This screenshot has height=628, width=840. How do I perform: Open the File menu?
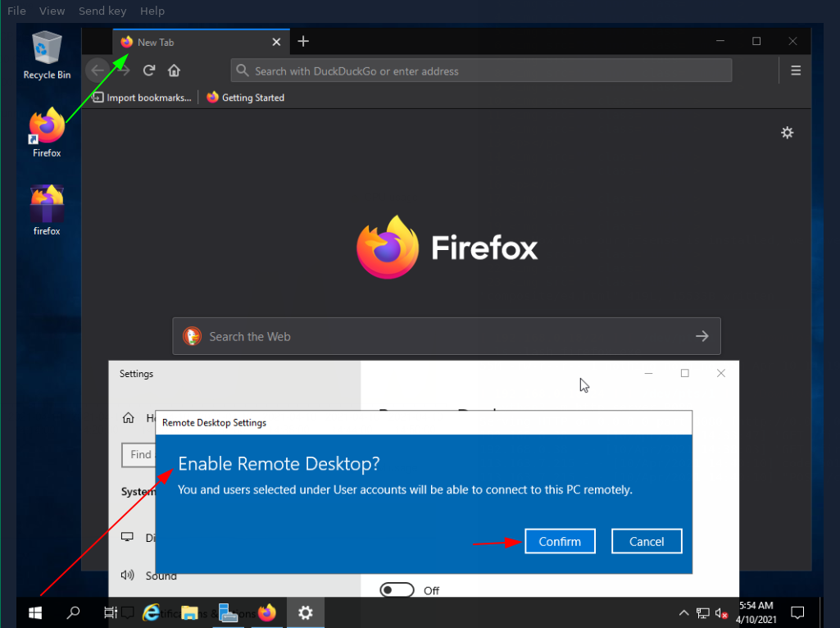pos(16,11)
